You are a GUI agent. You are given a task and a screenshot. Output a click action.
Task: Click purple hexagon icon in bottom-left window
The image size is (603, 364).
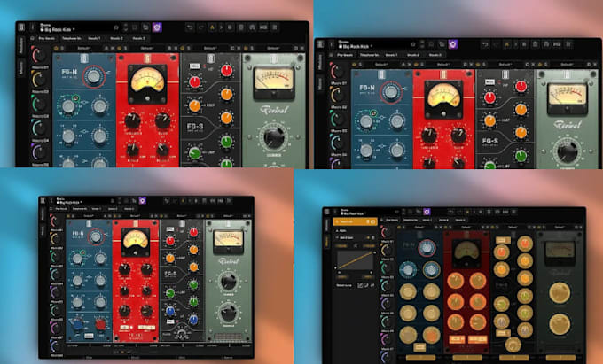pos(143,200)
